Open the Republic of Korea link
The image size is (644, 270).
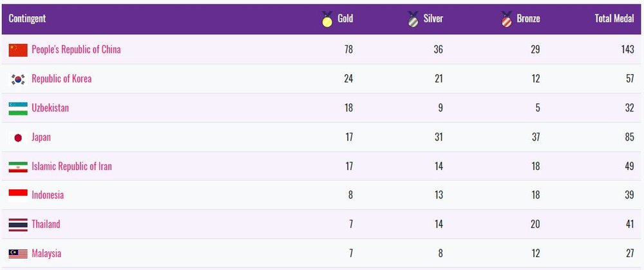[x=62, y=79]
